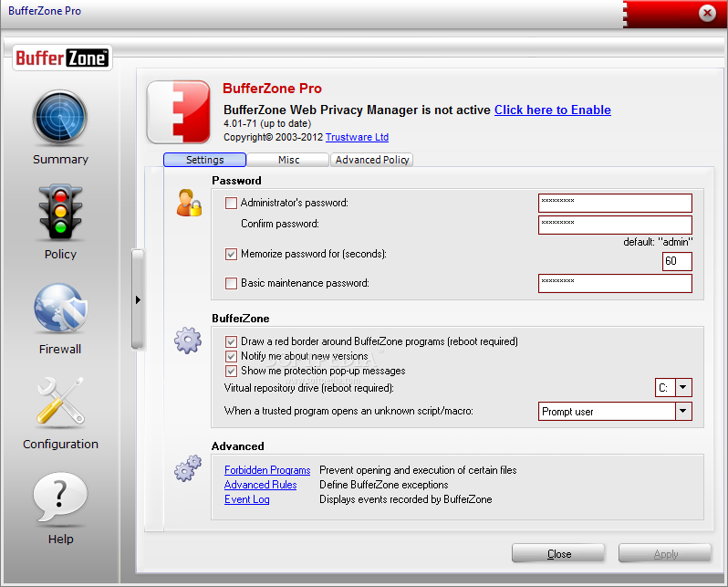This screenshot has height=587, width=728.
Task: Enable the Basic maintenance password checkbox
Action: (x=231, y=284)
